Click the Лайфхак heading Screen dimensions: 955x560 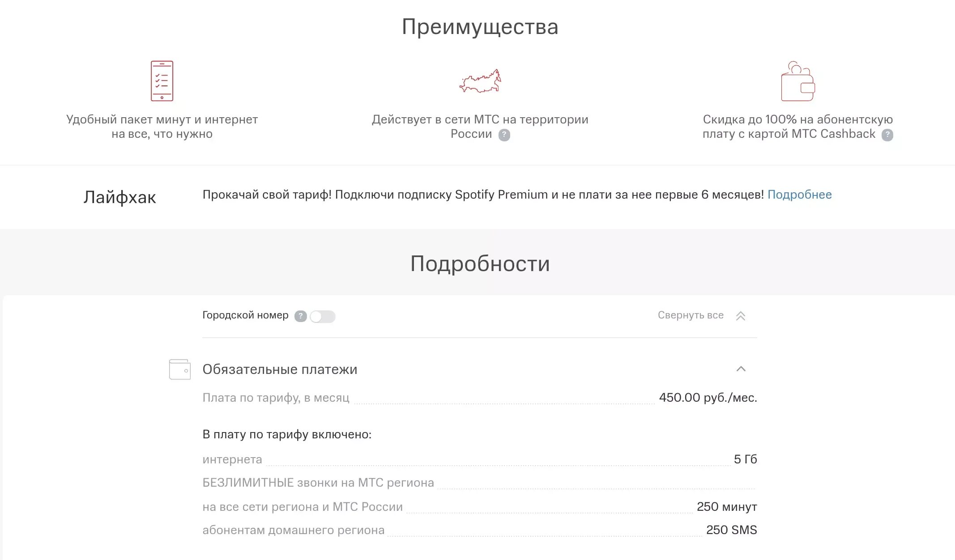(119, 197)
